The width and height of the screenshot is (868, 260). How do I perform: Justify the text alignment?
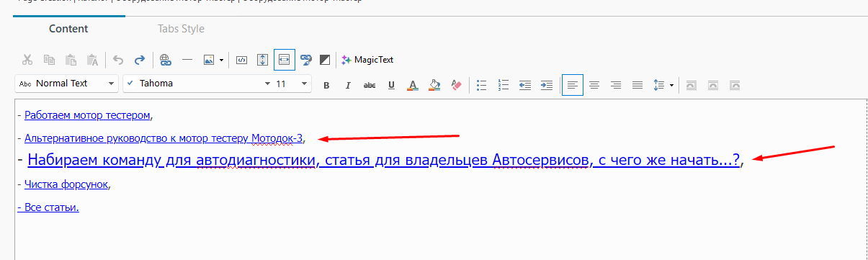tap(637, 85)
